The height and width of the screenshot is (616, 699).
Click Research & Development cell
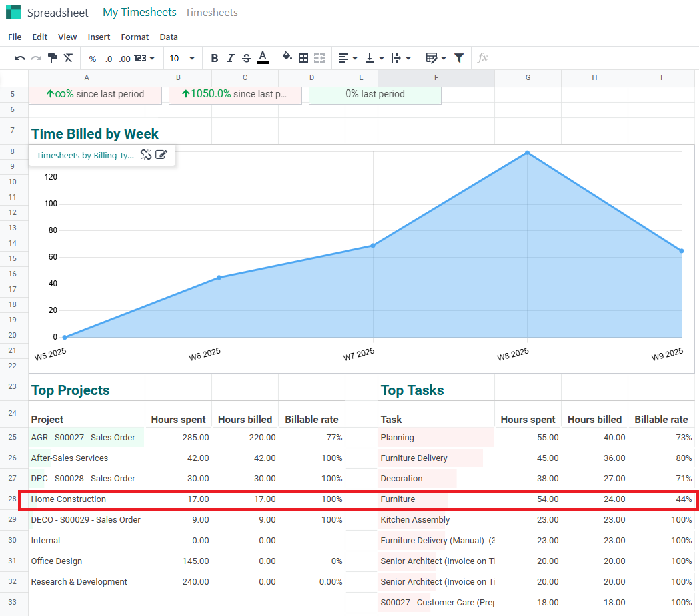[87, 581]
